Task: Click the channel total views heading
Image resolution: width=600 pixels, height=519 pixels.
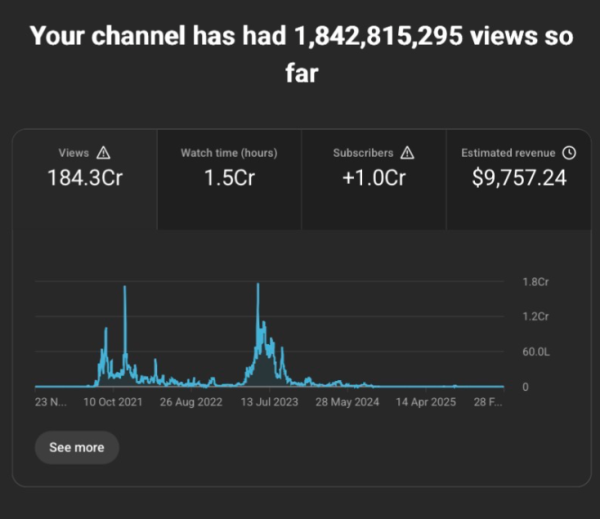Action: click(300, 54)
